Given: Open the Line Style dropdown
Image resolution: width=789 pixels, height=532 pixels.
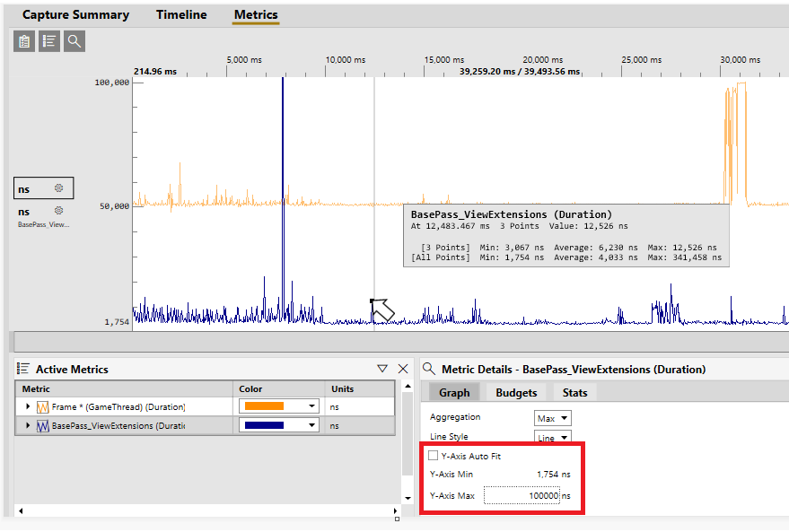Looking at the screenshot, I should click(553, 438).
